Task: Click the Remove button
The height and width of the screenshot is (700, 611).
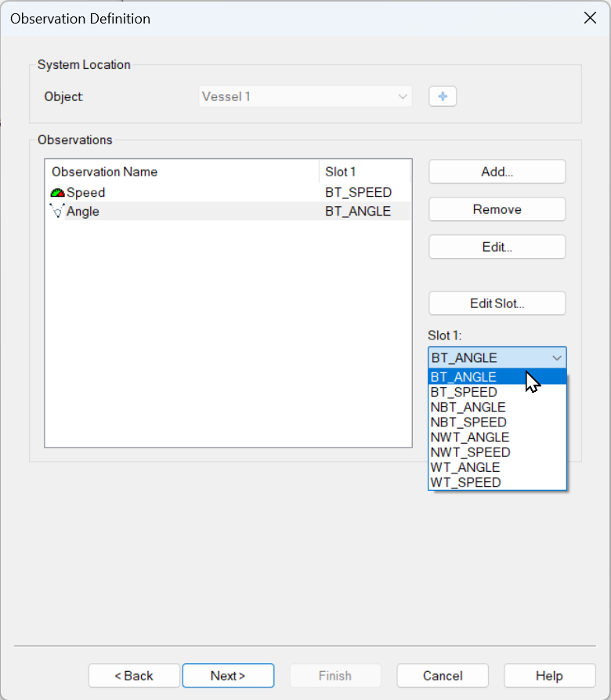Action: pos(497,209)
